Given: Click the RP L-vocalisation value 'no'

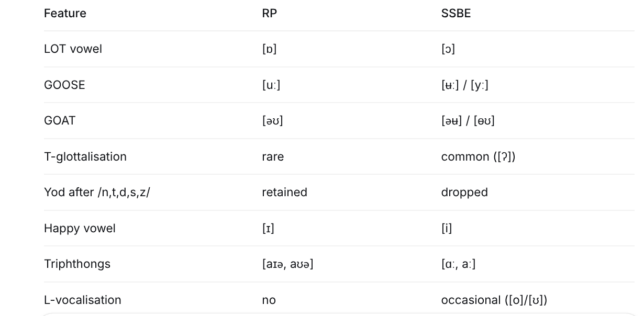Looking at the screenshot, I should tap(269, 300).
